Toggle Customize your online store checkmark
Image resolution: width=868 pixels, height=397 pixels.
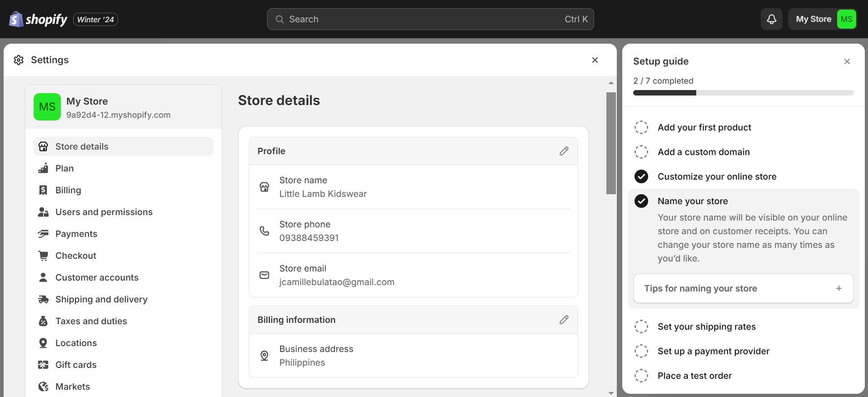(x=641, y=176)
